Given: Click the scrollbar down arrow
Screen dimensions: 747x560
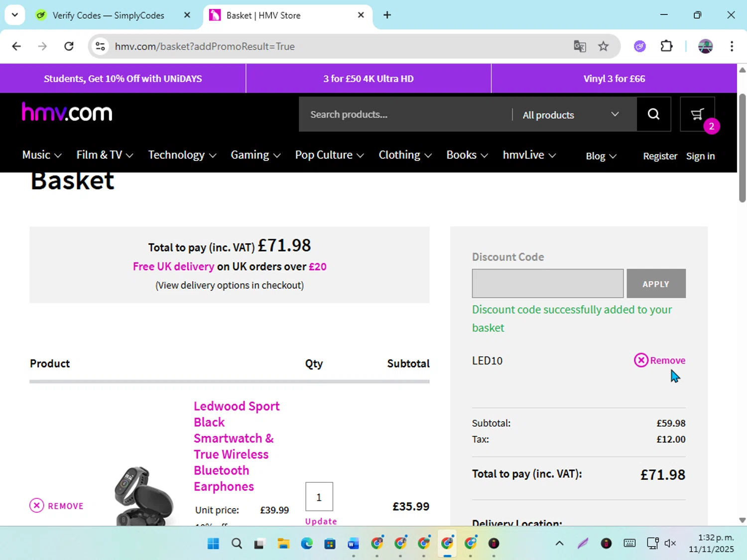Looking at the screenshot, I should coord(742,520).
